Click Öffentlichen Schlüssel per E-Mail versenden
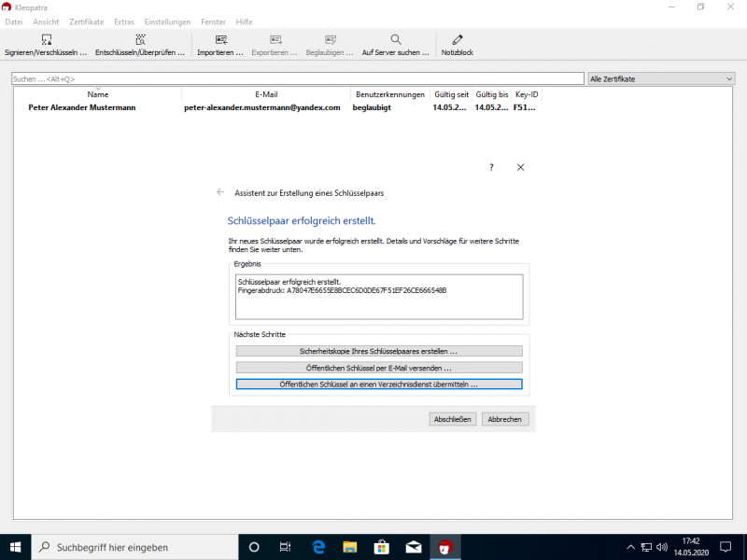The width and height of the screenshot is (747, 560). [378, 368]
